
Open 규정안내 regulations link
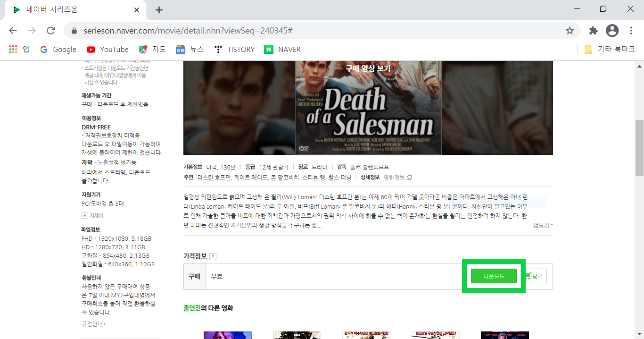(x=93, y=324)
